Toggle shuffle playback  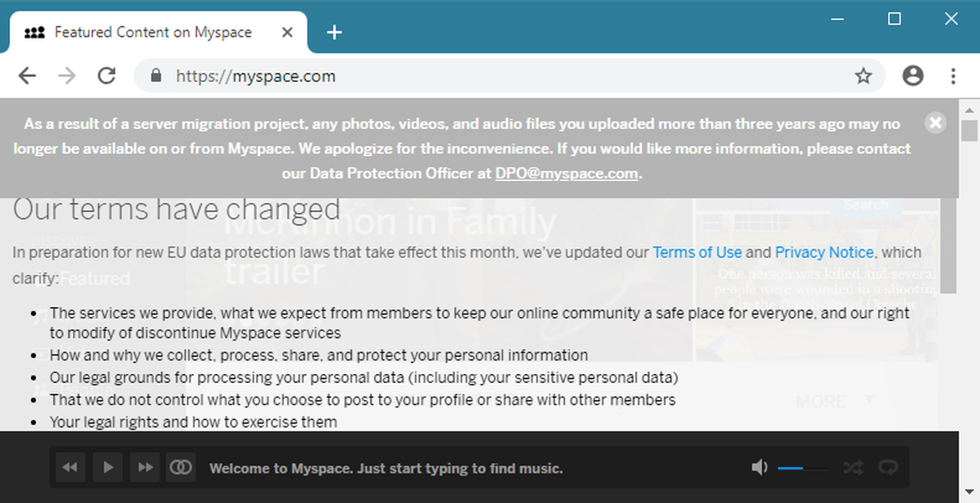853,467
